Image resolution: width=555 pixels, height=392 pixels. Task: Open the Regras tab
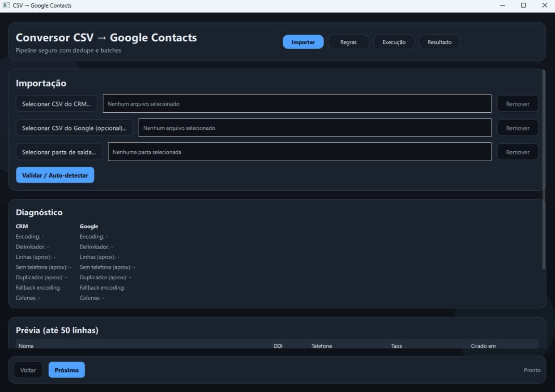point(348,42)
